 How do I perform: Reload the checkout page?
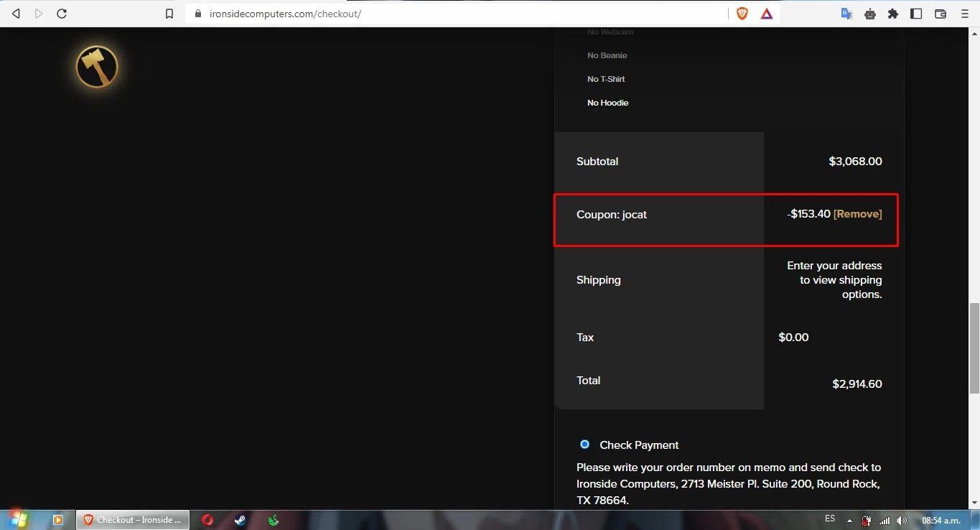(62, 14)
